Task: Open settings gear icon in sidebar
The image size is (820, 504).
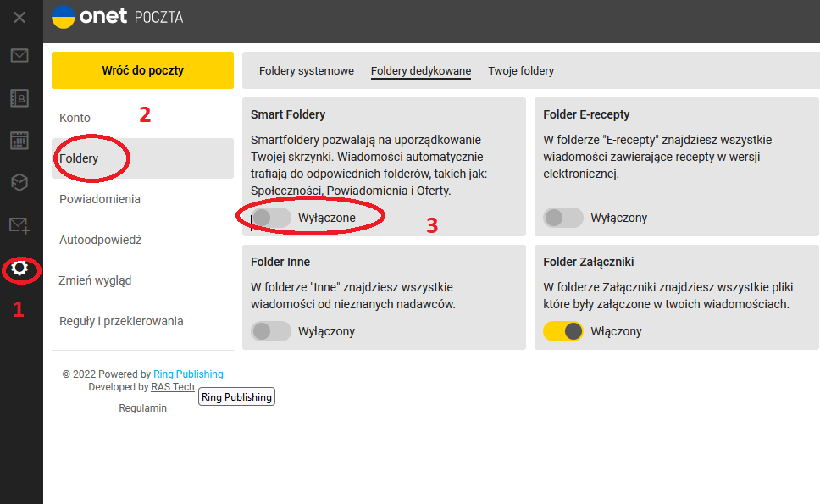Action: [19, 269]
